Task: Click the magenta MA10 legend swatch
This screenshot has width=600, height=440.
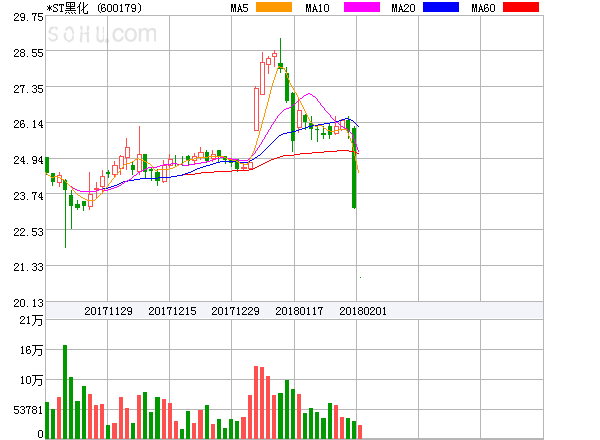Action: pyautogui.click(x=362, y=7)
